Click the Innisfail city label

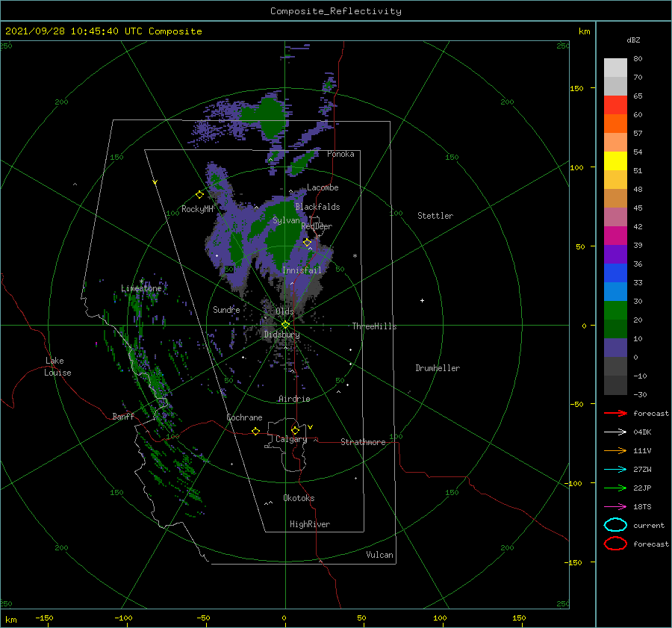[302, 270]
